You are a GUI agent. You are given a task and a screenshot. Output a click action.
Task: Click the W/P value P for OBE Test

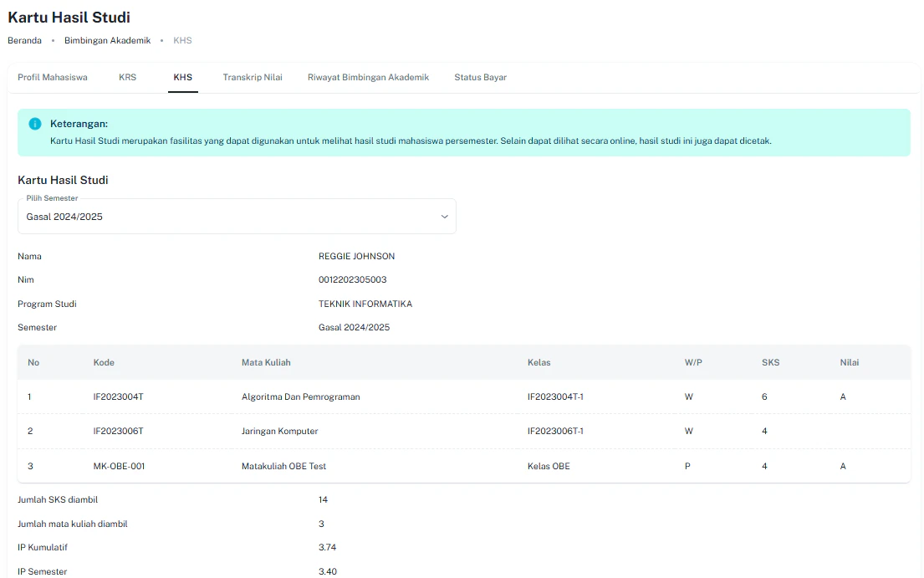pos(687,466)
